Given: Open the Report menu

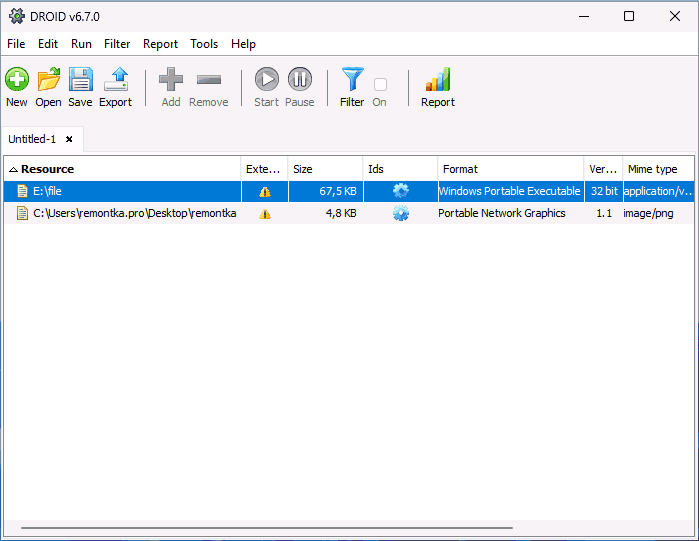Looking at the screenshot, I should pos(160,44).
